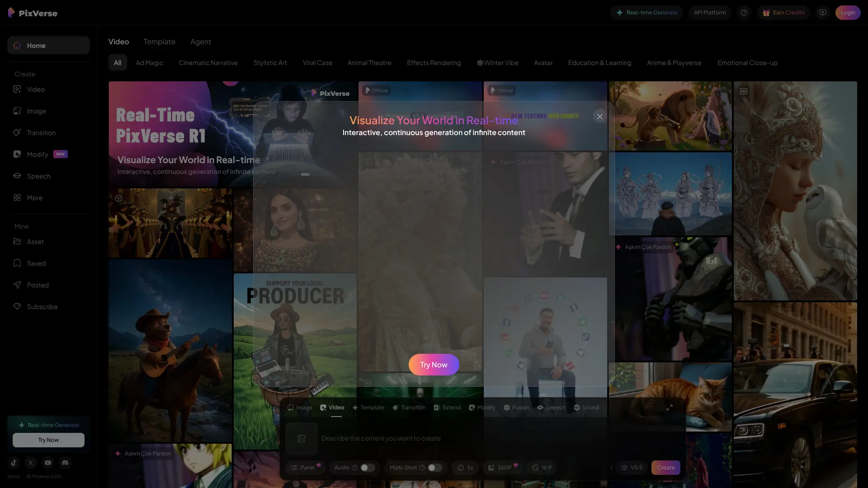Click the image upload placeholder in prompt box
Screen dimensions: 868x488
(302, 438)
